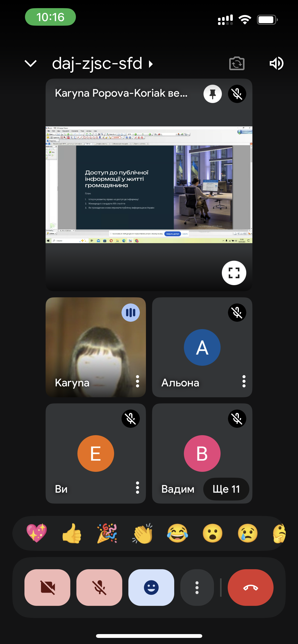The image size is (298, 644).
Task: Open meeting details for daj-zjsc-sfd
Action: click(x=102, y=64)
